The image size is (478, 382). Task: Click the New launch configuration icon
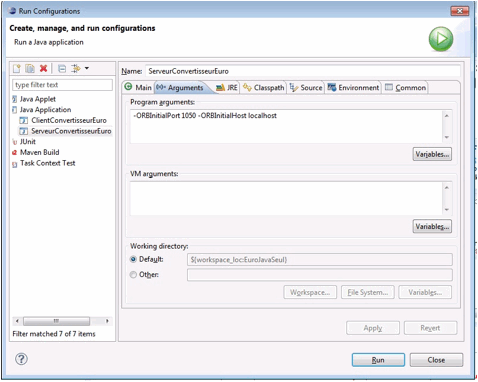pos(17,69)
